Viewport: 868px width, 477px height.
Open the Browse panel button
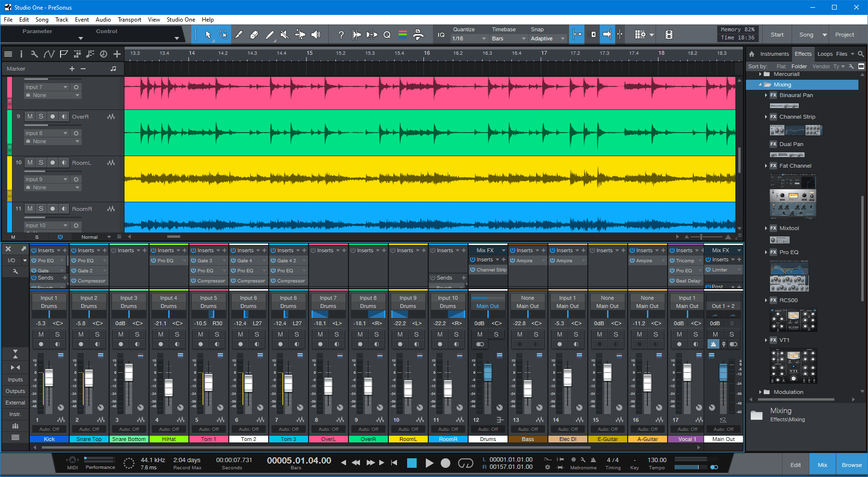tap(851, 465)
